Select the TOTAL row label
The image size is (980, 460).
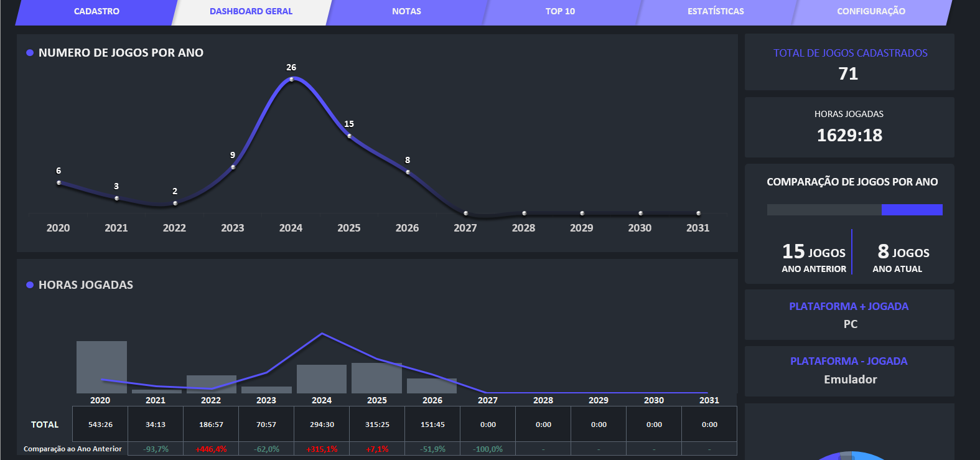pyautogui.click(x=45, y=425)
